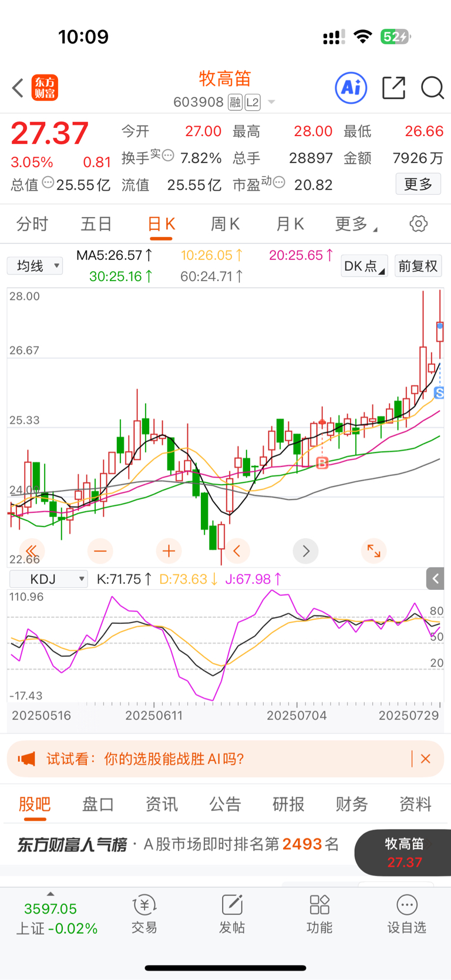Open the Ai assistant icon

pyautogui.click(x=351, y=88)
